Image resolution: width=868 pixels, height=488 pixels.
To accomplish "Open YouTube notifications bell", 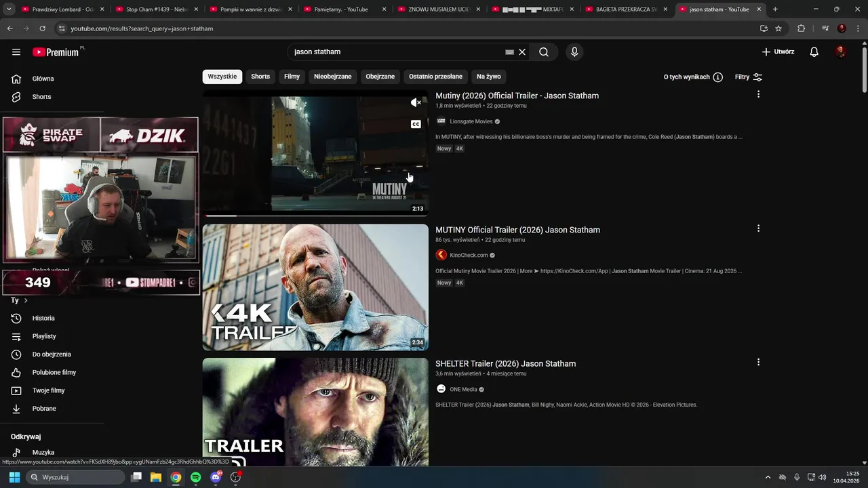I will tap(814, 52).
